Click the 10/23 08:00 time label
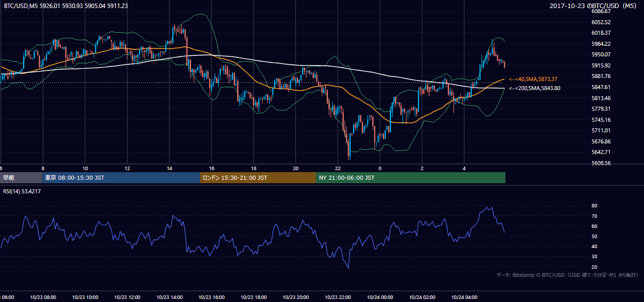 coord(43,297)
